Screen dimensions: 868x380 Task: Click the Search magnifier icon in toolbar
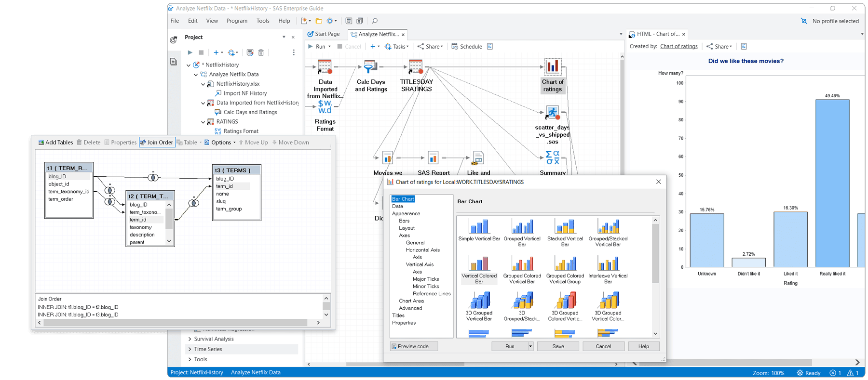(375, 21)
